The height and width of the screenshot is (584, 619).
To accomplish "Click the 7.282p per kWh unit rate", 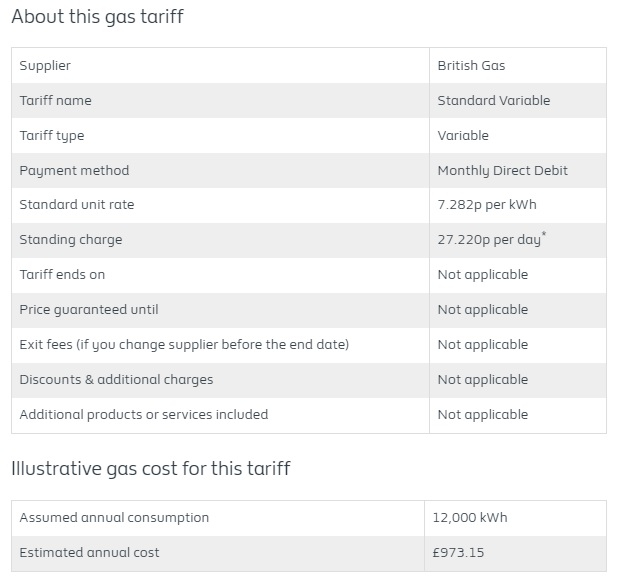I will click(487, 205).
